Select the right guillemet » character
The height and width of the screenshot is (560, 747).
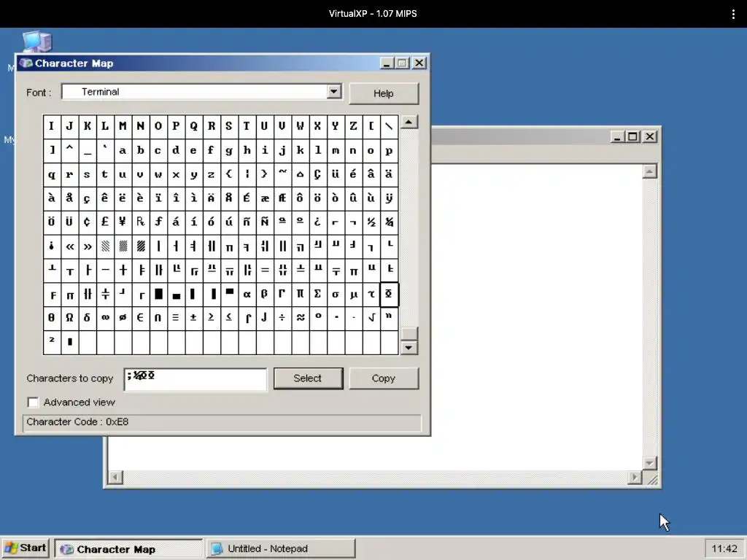pos(88,246)
